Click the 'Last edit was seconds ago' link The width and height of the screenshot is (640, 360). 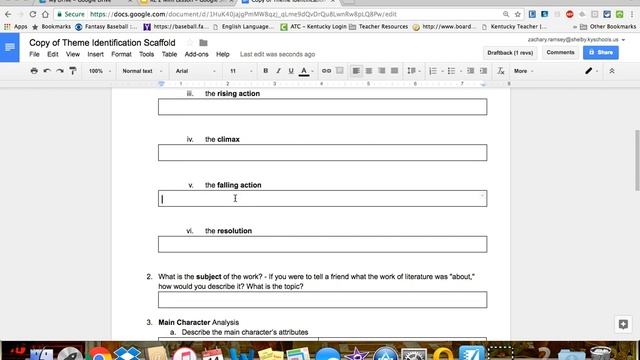coord(277,54)
